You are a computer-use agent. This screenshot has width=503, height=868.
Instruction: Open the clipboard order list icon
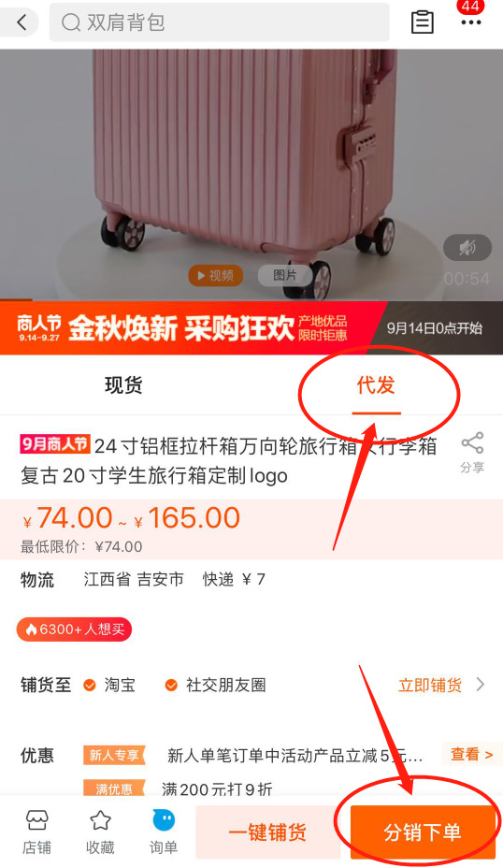[x=423, y=22]
